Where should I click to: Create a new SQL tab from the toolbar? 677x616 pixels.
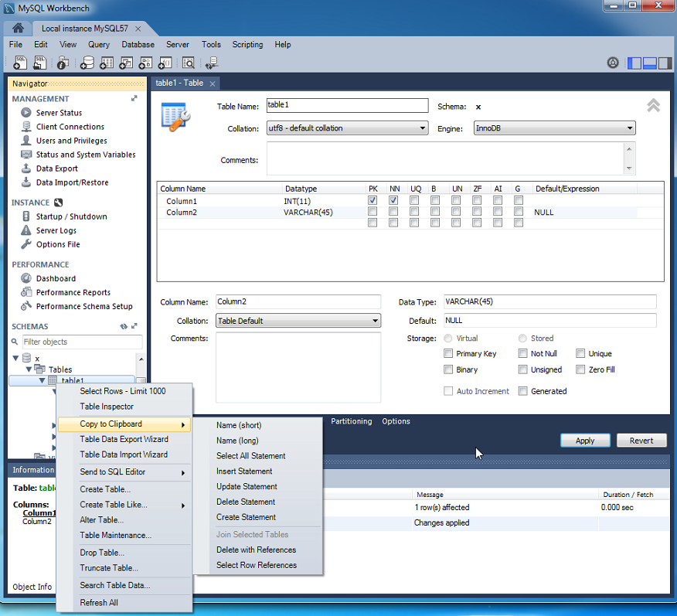[x=20, y=63]
